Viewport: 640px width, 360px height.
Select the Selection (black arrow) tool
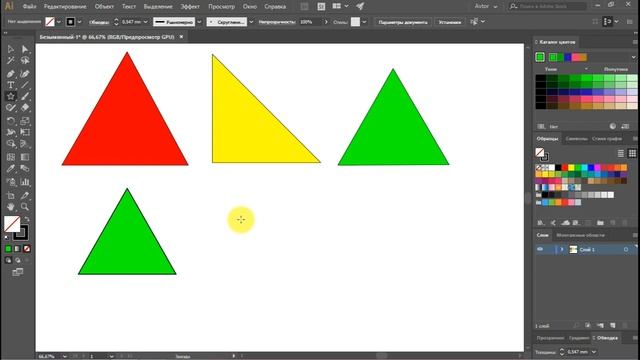point(11,49)
